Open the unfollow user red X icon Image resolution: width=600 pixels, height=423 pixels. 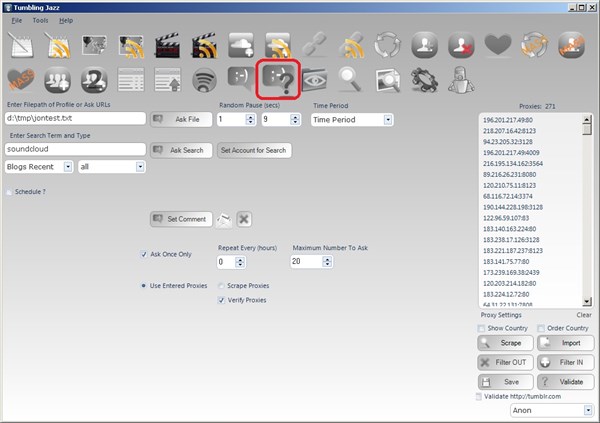(461, 45)
